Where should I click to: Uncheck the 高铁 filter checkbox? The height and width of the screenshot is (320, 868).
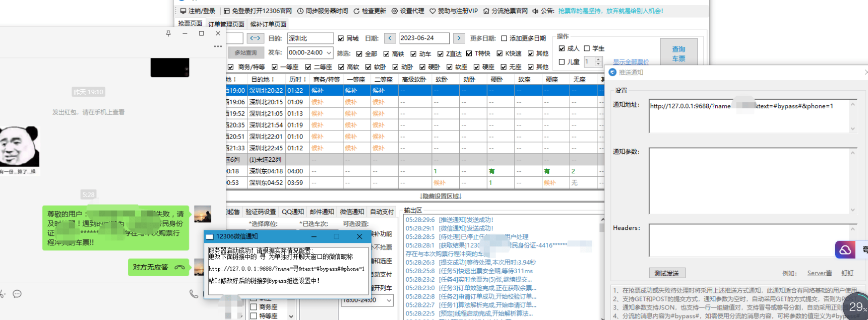coord(386,54)
